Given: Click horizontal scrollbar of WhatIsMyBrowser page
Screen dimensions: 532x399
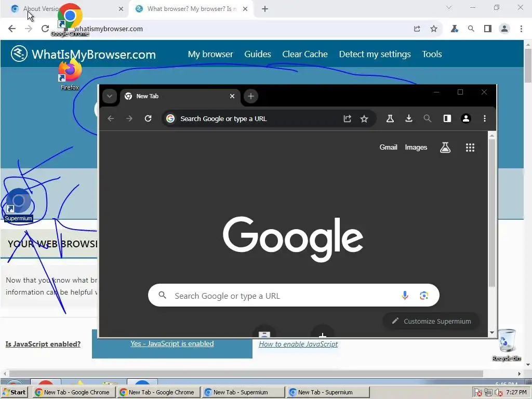Looking at the screenshot, I should point(246,374).
